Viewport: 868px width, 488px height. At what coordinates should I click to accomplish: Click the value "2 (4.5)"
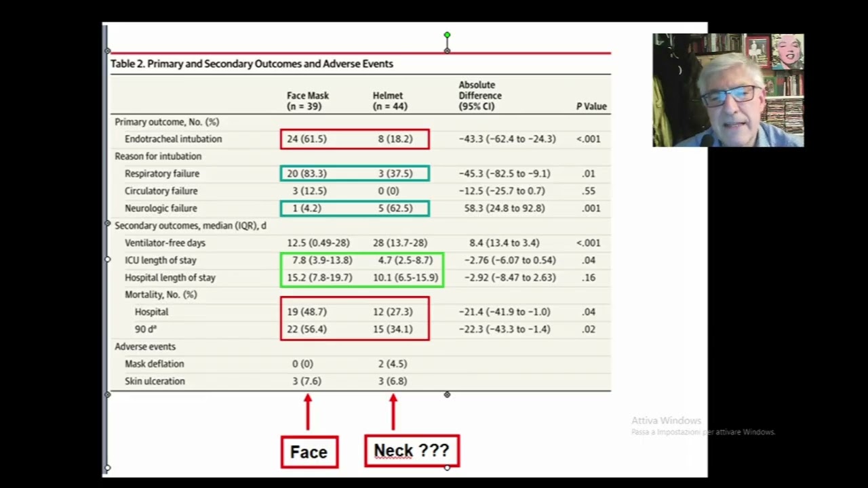click(393, 364)
